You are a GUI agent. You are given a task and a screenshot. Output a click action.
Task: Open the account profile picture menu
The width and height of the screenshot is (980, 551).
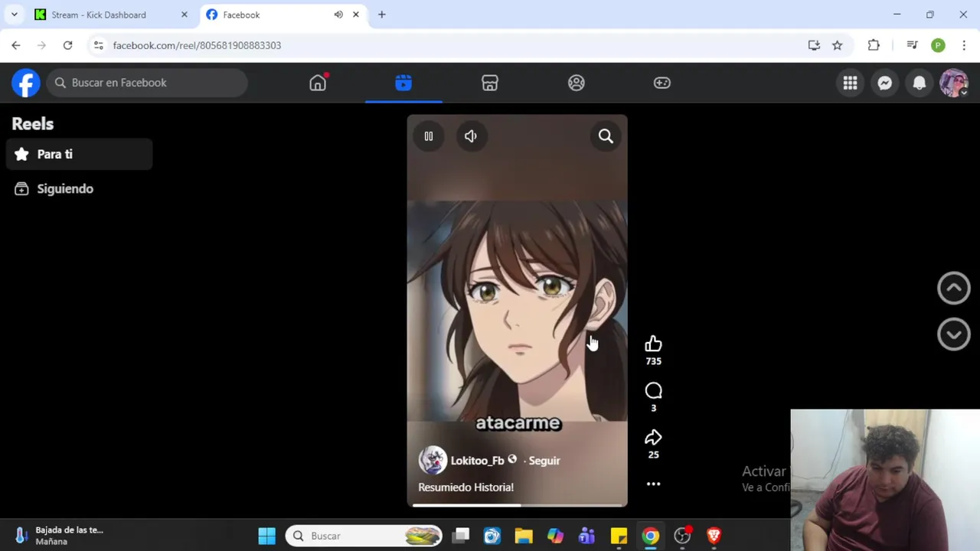tap(954, 83)
